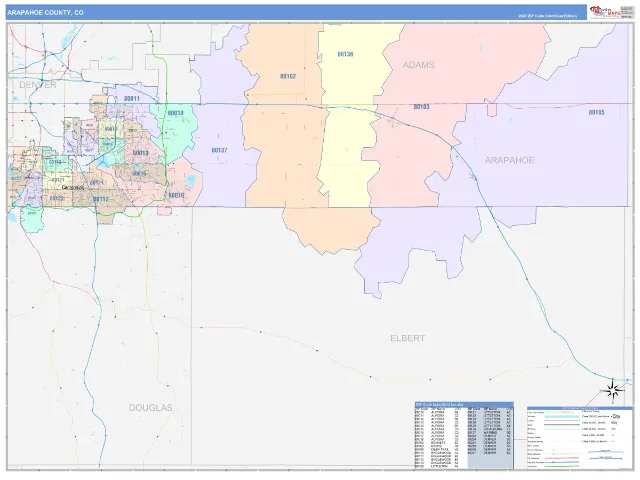The width and height of the screenshot is (640, 480).
Task: Select the 80016 ZIP code label
Action: click(x=176, y=196)
